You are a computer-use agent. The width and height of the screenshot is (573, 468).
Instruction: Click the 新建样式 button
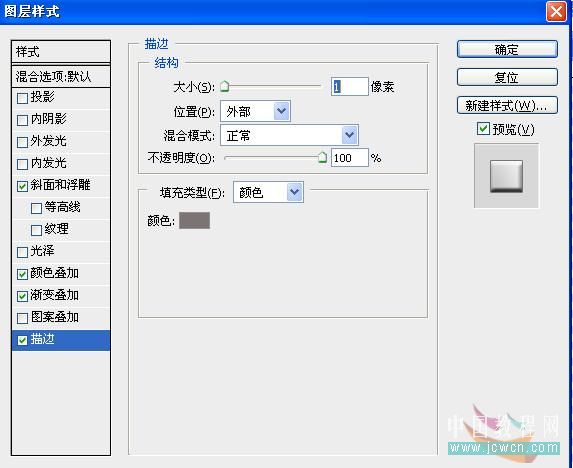507,106
